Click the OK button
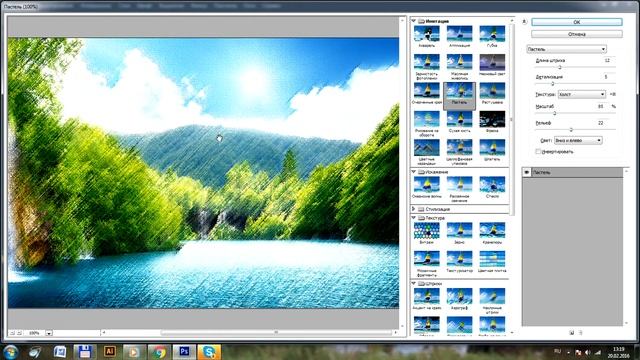 tap(577, 22)
